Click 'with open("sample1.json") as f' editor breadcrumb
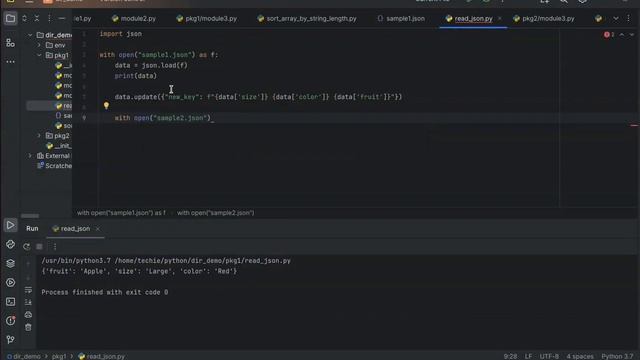This screenshot has width=640, height=360. point(121,213)
